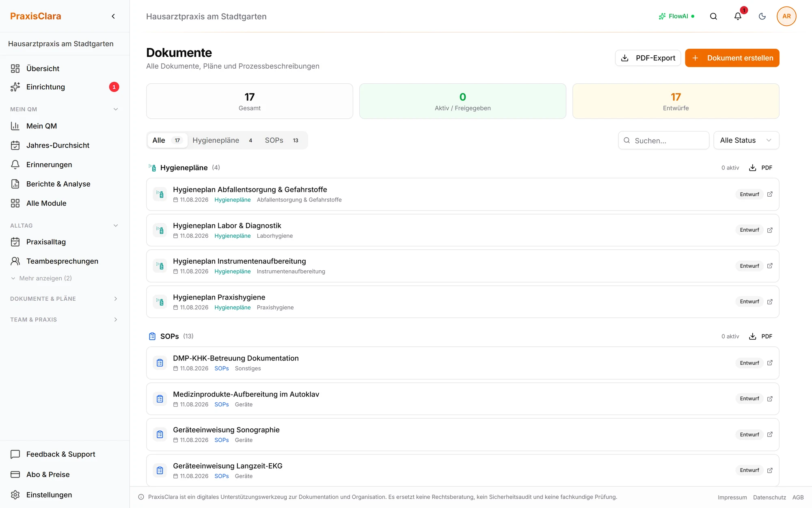Collapse the sidebar with the chevron icon
812x508 pixels.
pyautogui.click(x=113, y=16)
